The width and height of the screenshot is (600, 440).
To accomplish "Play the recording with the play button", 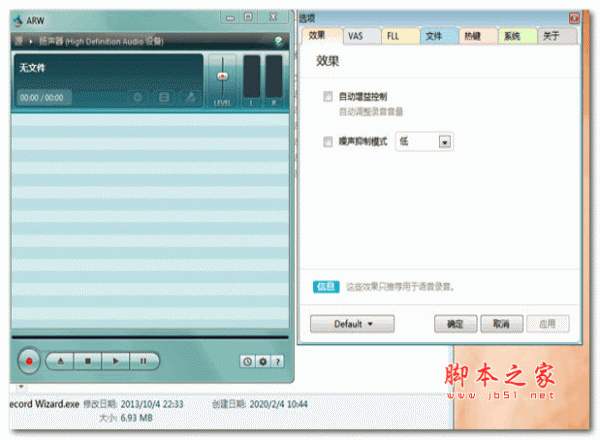I will pos(116,361).
